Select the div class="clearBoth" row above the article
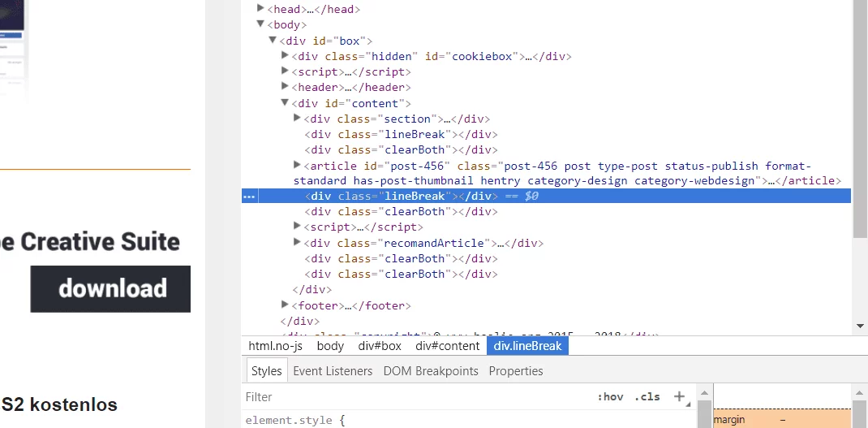The image size is (868, 428). point(401,149)
